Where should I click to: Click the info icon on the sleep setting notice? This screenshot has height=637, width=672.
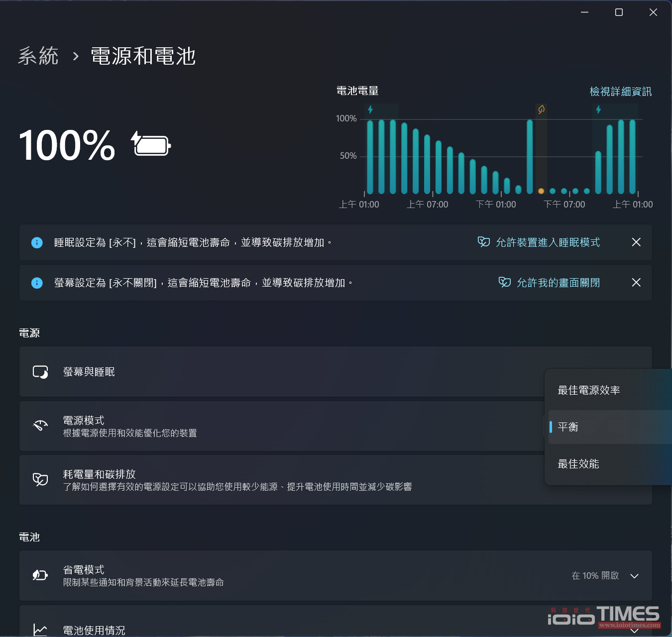[37, 242]
